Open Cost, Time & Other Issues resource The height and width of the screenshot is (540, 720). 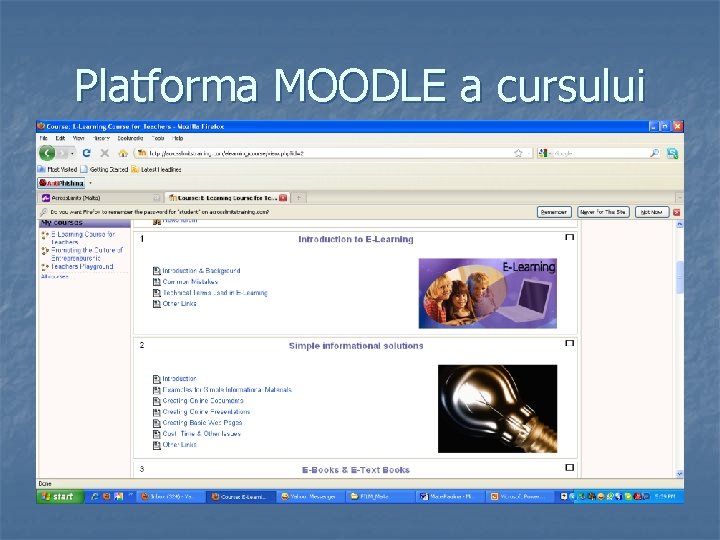pyautogui.click(x=202, y=433)
